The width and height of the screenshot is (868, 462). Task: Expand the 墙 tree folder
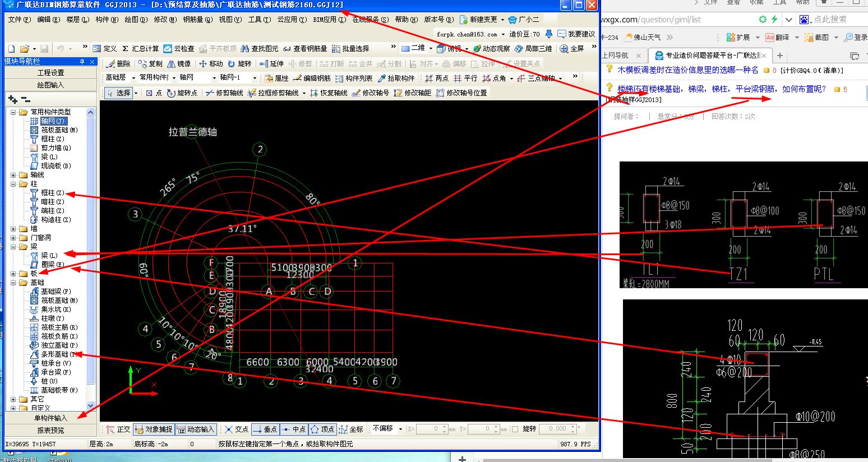pos(13,229)
